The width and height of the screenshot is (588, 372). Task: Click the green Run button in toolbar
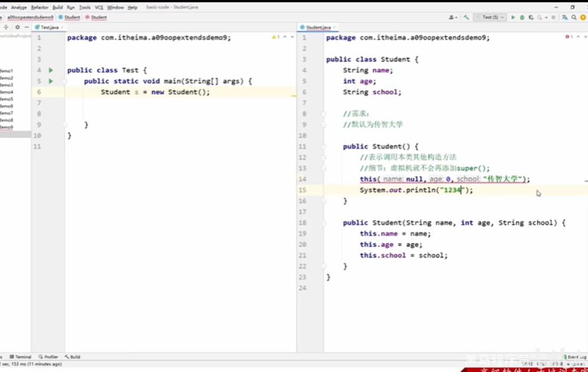513,17
